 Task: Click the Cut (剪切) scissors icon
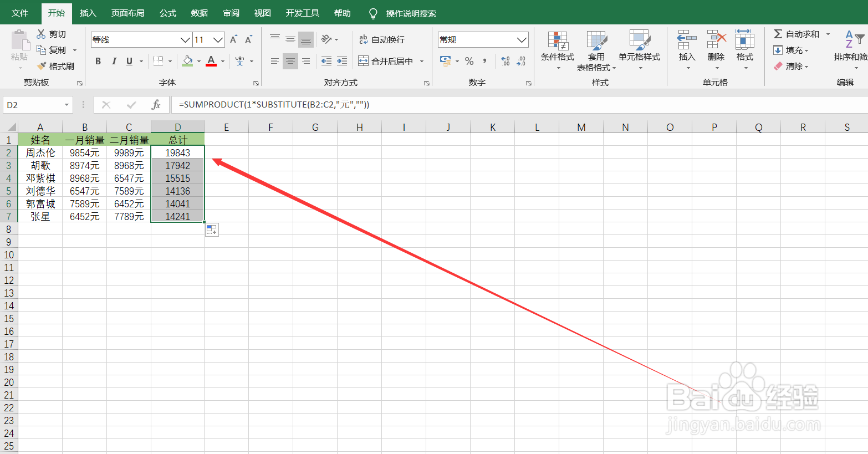(x=41, y=34)
